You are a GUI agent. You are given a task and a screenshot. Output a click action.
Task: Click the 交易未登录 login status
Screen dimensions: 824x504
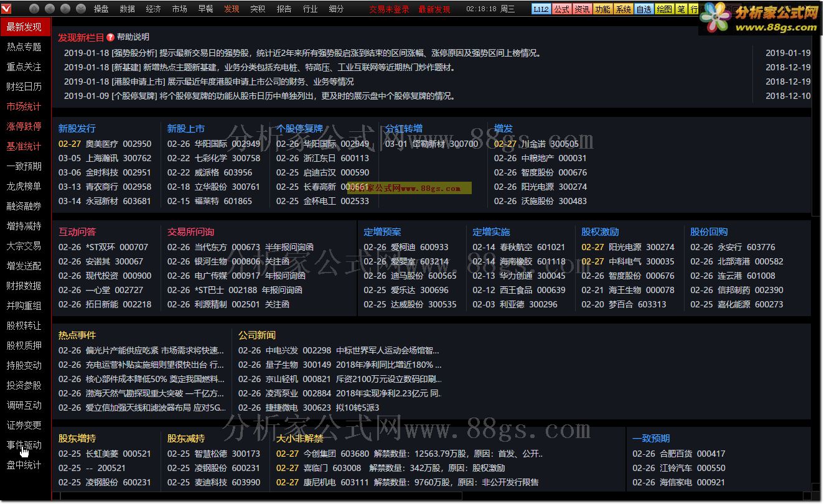coord(389,9)
